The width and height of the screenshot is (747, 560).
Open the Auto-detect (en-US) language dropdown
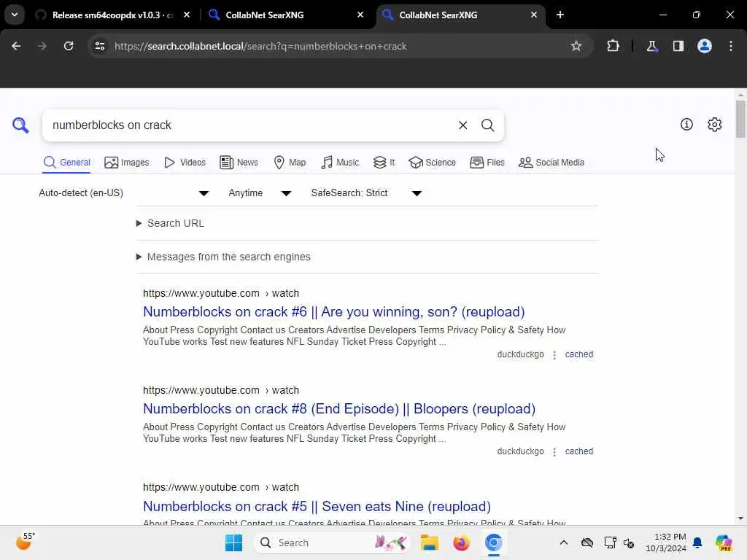click(x=124, y=192)
